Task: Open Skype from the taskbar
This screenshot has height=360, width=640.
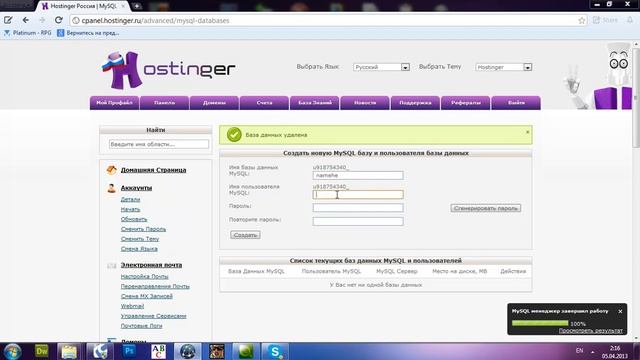Action: pos(275,351)
